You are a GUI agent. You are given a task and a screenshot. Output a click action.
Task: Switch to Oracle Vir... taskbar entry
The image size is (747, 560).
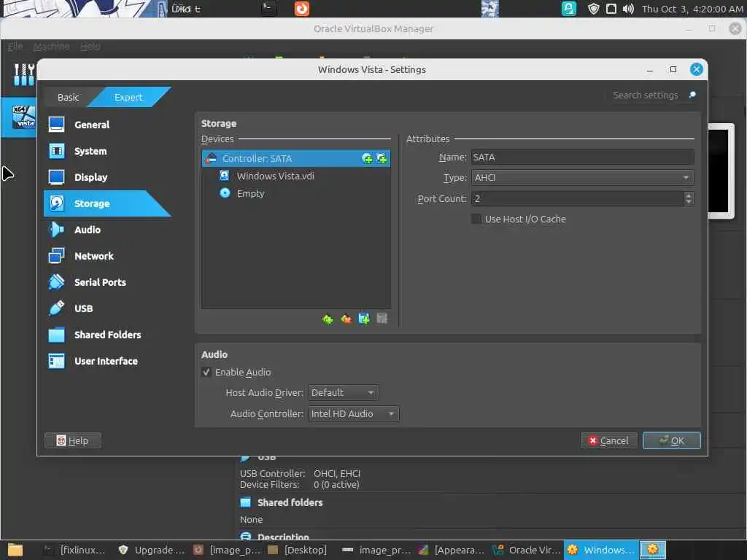(527, 550)
